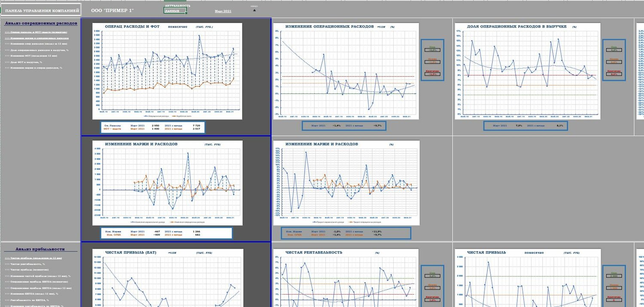Click «Изм. Маржи» value -1,0% in percent summary

(x=337, y=232)
